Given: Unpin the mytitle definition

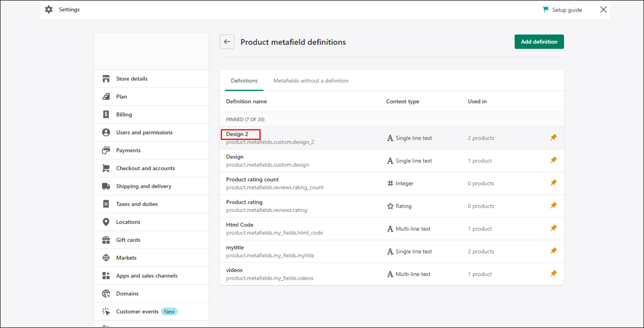Looking at the screenshot, I should click(553, 251).
